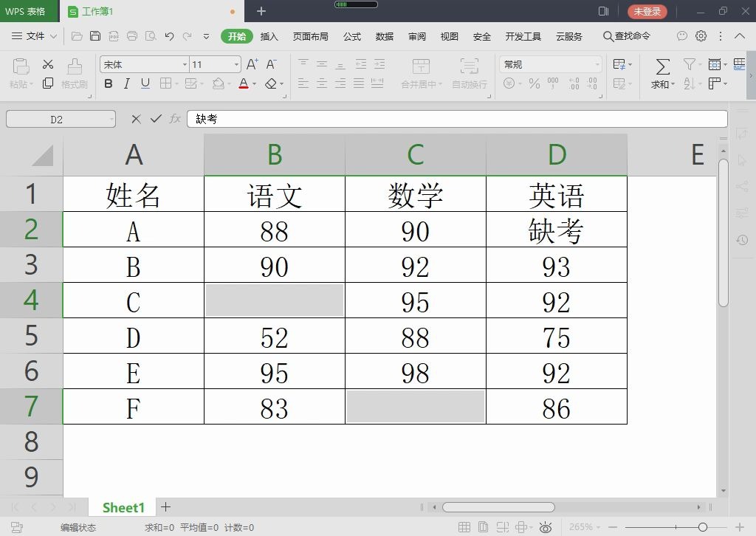Select the AutoFilter funnel icon
The width and height of the screenshot is (756, 536).
click(x=688, y=65)
